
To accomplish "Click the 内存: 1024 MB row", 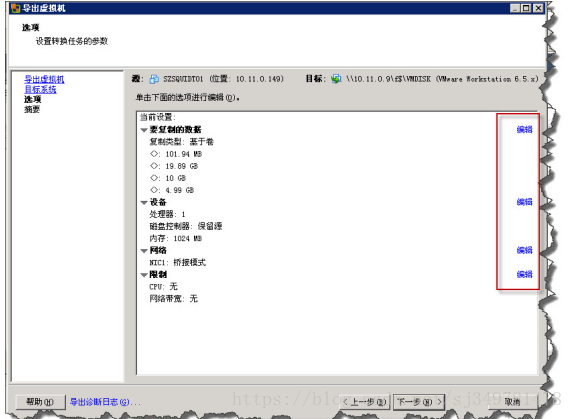I will (175, 238).
